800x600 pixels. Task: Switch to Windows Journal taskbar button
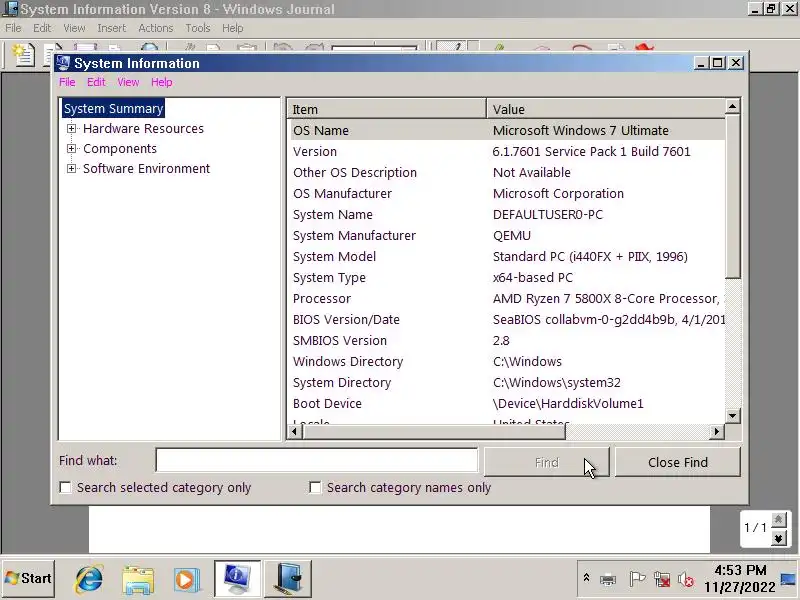288,579
